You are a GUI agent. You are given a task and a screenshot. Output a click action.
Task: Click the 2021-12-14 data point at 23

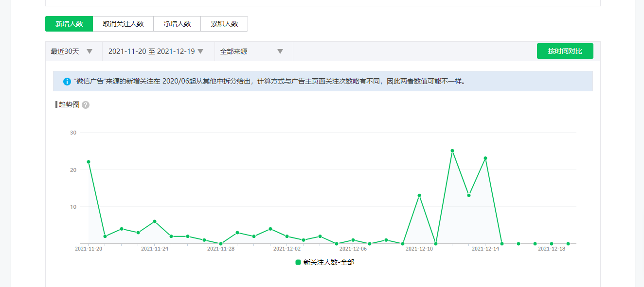(x=485, y=158)
